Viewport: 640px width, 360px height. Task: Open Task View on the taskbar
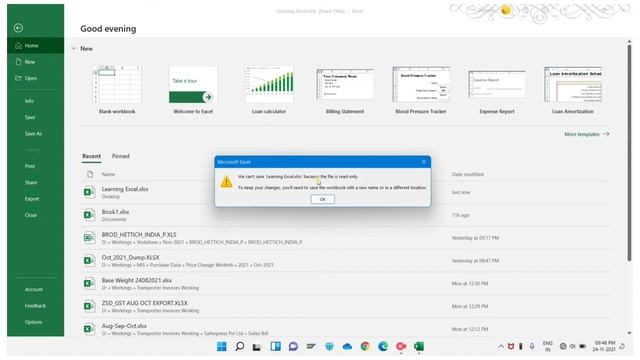click(257, 347)
